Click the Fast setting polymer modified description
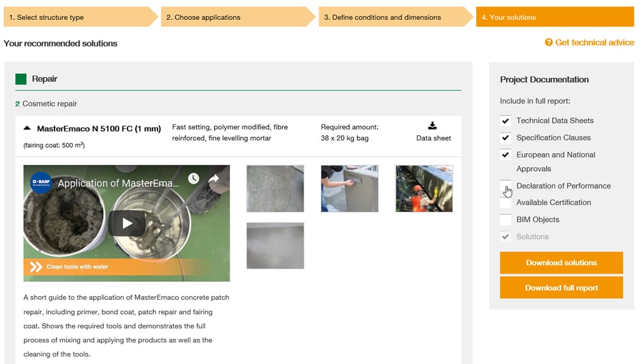641x364 pixels. click(x=229, y=133)
